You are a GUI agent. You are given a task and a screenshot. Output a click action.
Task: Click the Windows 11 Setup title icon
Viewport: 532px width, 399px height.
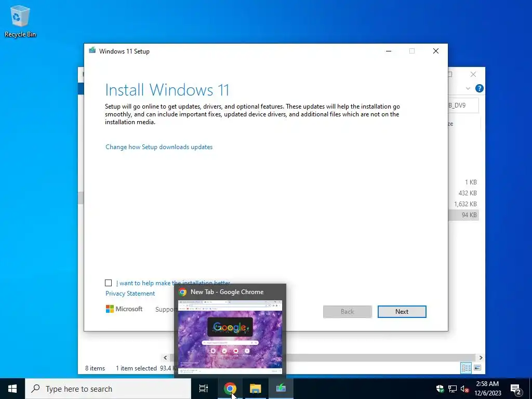[92, 51]
